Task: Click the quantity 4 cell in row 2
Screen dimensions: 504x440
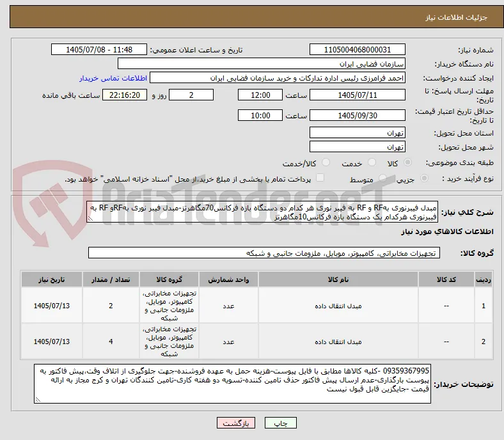Action: (111, 342)
